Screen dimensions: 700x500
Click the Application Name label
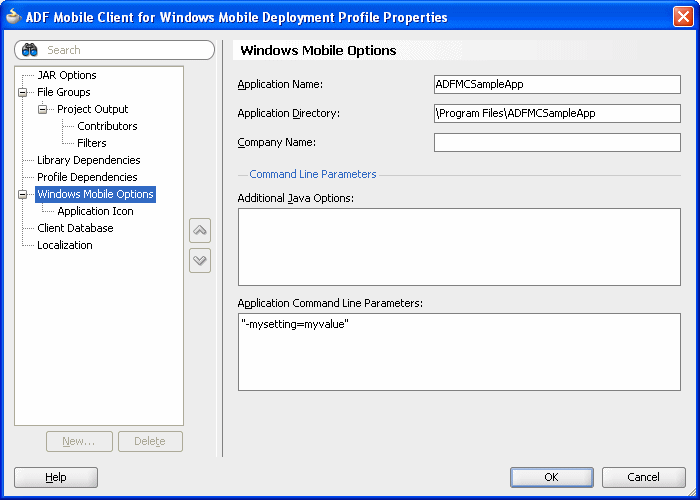pos(280,84)
